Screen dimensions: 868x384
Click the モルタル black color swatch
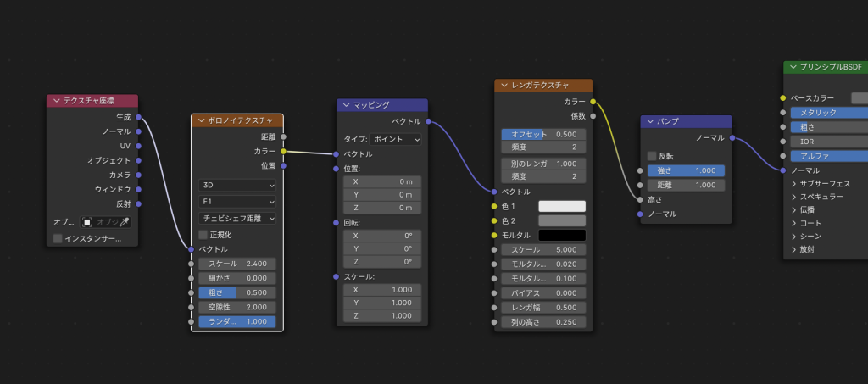click(562, 235)
